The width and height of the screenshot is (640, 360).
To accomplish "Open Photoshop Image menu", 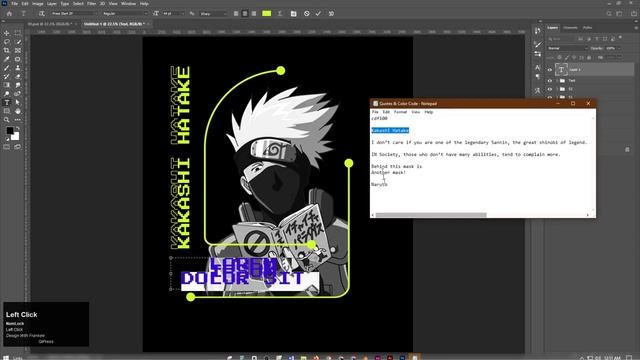I will pyautogui.click(x=38, y=4).
